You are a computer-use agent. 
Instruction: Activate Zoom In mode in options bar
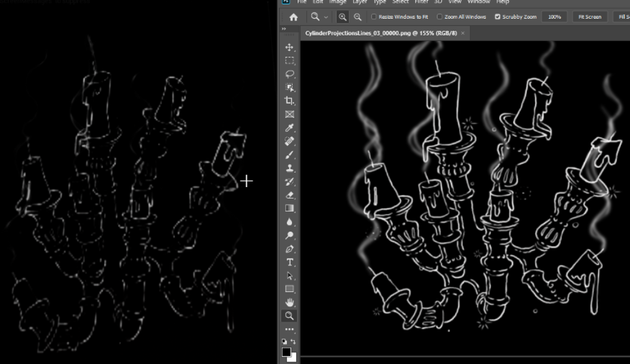tap(342, 17)
